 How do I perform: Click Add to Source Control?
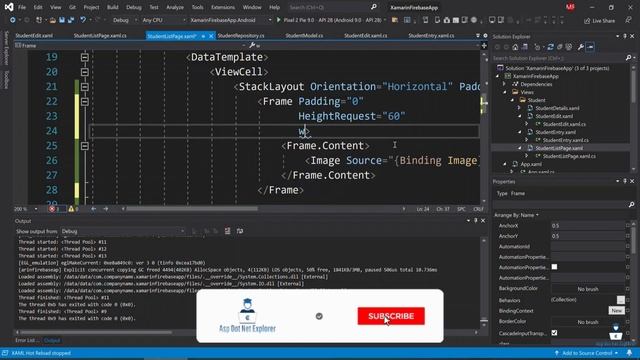coord(587,353)
